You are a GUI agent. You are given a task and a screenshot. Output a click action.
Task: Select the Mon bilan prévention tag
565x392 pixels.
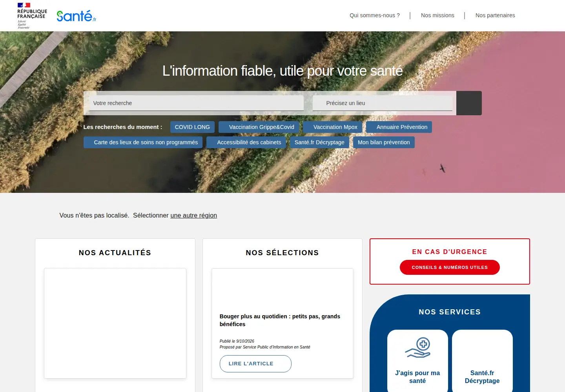pos(384,142)
